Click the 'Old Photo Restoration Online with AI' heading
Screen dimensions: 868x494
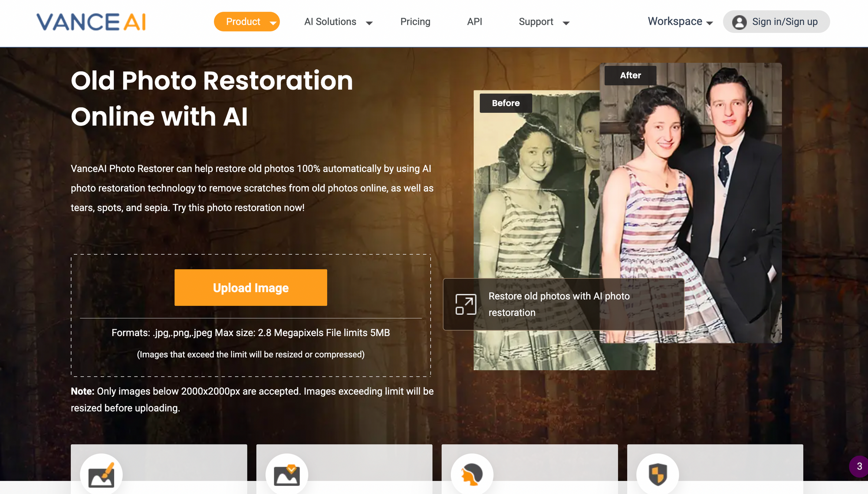point(212,98)
